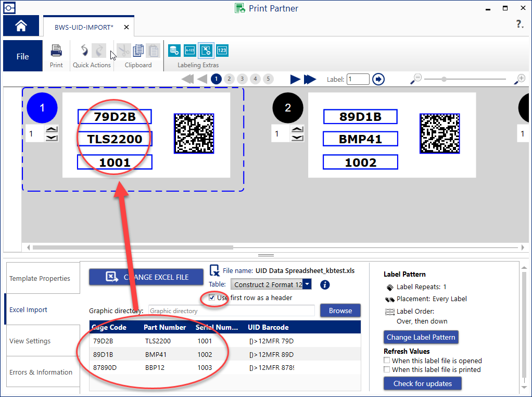This screenshot has width=532, height=397.
Task: Uncheck Use first row as a header
Action: (212, 298)
